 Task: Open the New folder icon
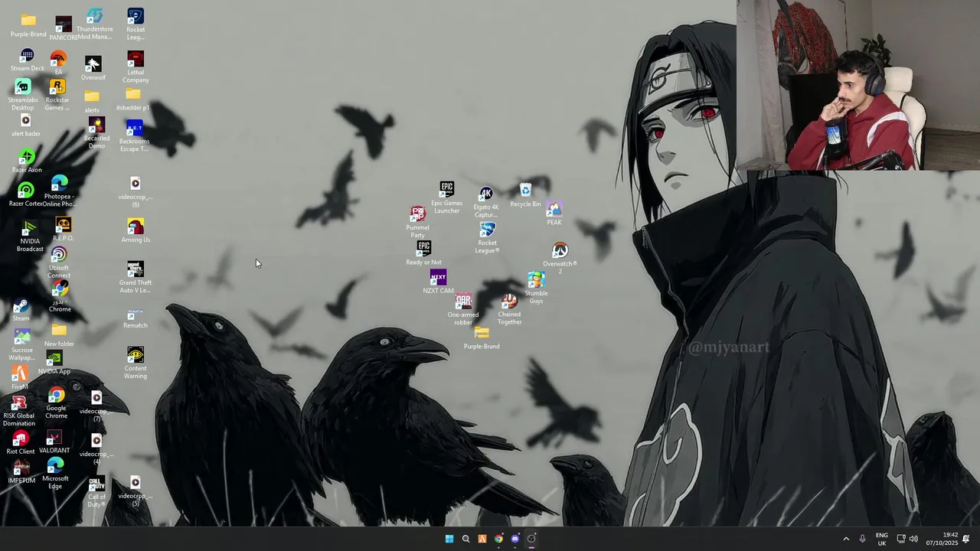click(x=59, y=335)
